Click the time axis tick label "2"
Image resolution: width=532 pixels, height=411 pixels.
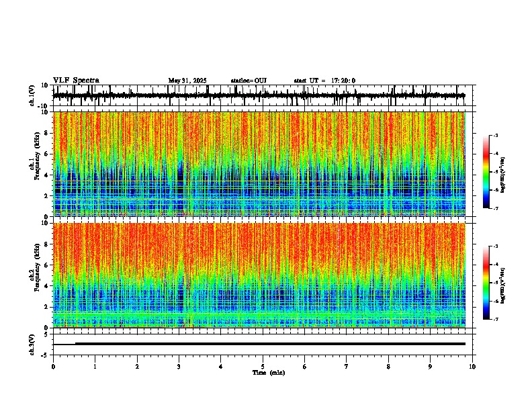137,367
